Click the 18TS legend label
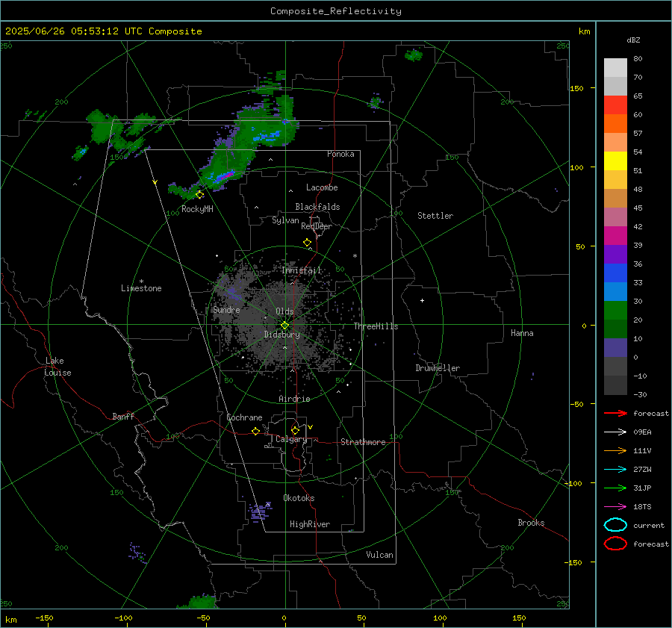 tap(642, 507)
